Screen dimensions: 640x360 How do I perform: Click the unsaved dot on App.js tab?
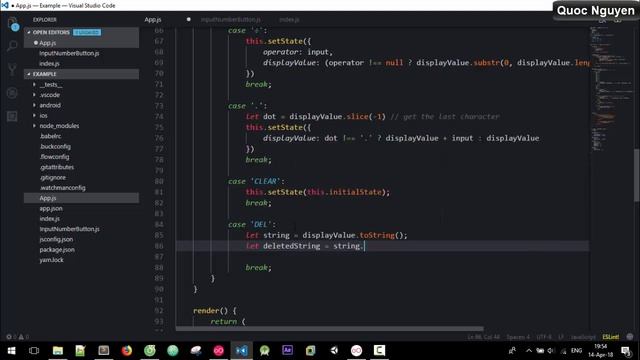pyautogui.click(x=188, y=20)
